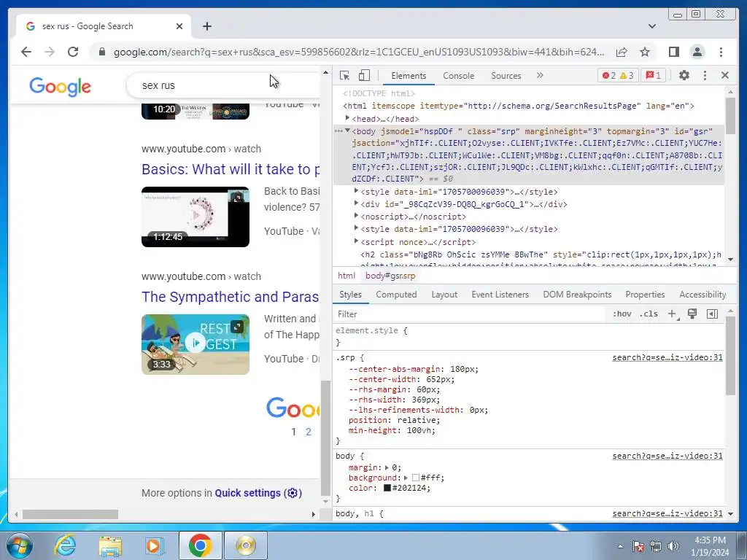Expand the head element node
Viewport: 747px width, 560px height.
(347, 117)
